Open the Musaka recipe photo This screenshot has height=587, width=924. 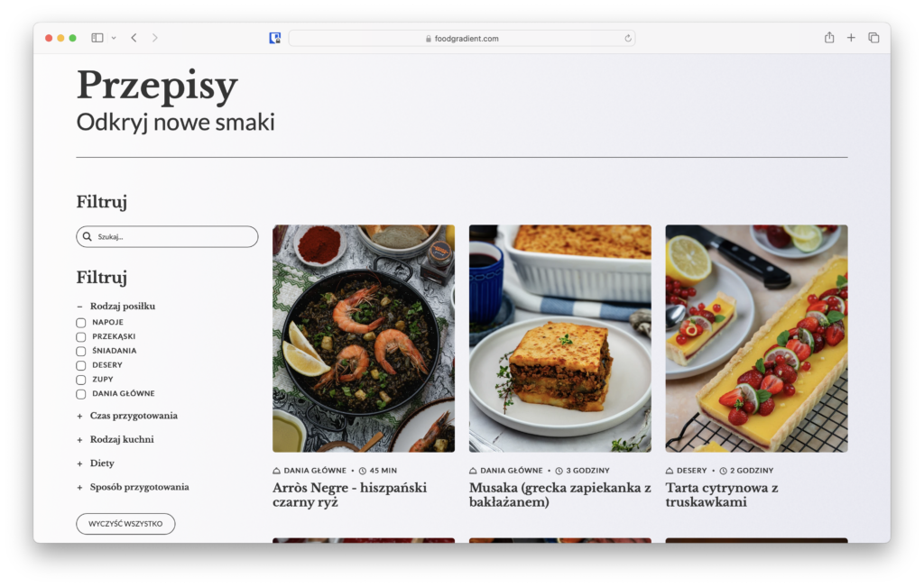pos(559,338)
